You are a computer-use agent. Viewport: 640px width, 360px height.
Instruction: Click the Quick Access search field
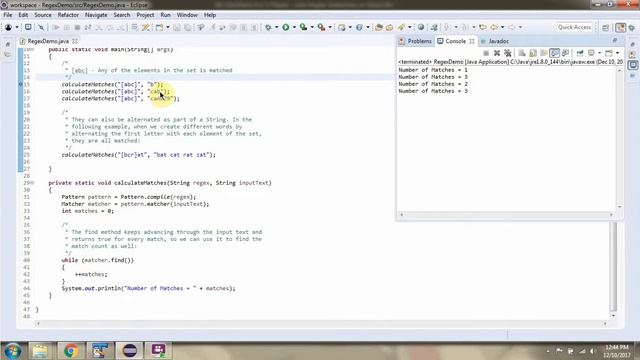[575, 27]
